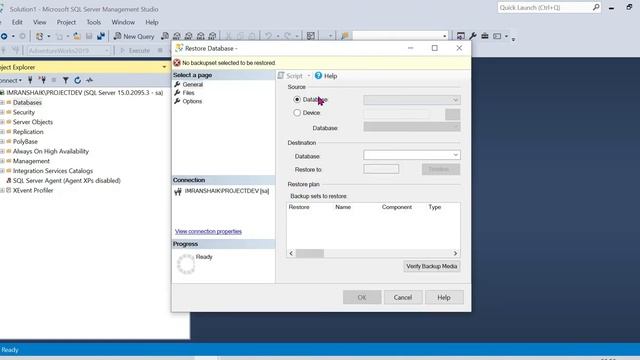Select the Device source radio button

coord(297,113)
